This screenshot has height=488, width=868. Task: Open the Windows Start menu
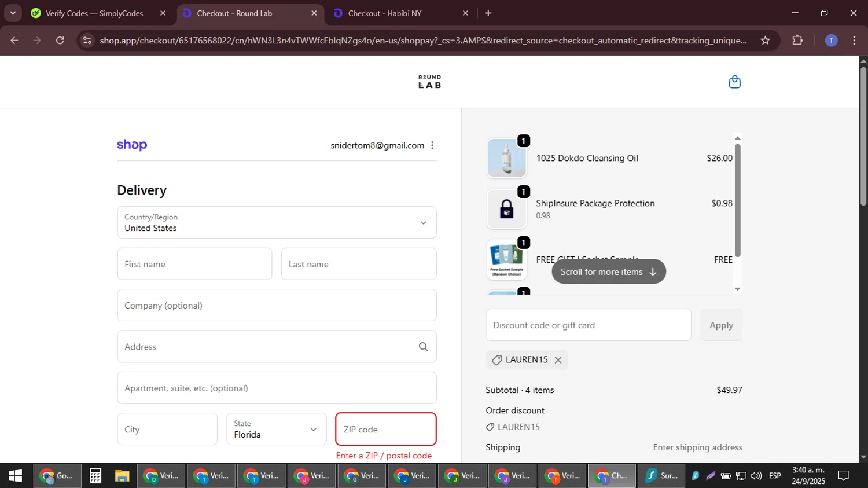16,476
